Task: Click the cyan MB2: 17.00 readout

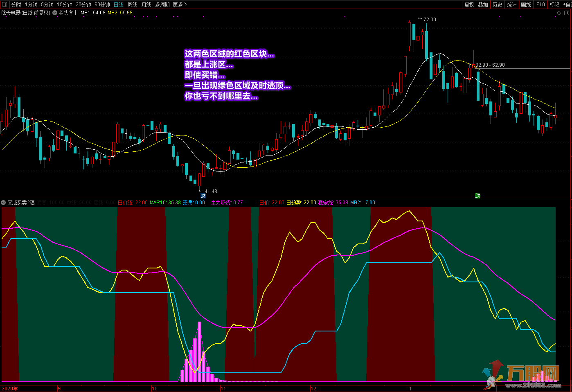Action: (x=363, y=203)
